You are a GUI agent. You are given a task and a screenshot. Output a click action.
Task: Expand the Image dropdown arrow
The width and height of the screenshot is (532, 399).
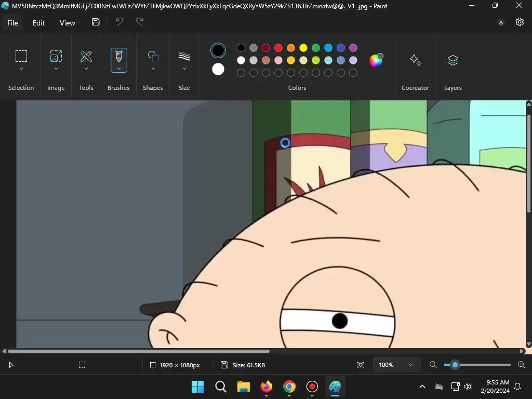(x=56, y=69)
